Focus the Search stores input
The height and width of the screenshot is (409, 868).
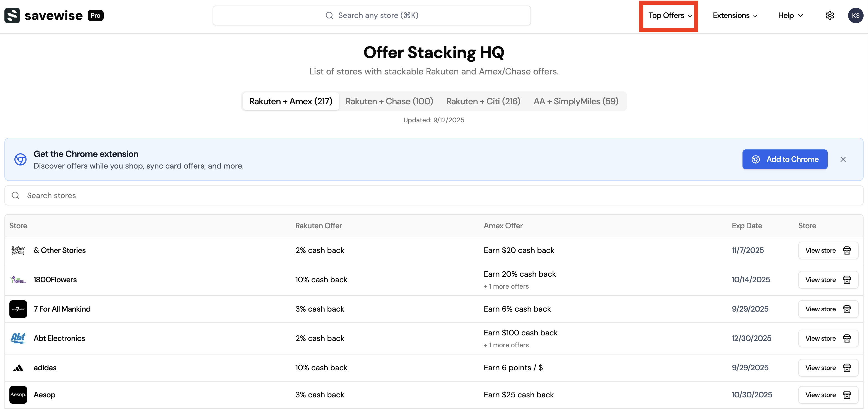pyautogui.click(x=434, y=195)
